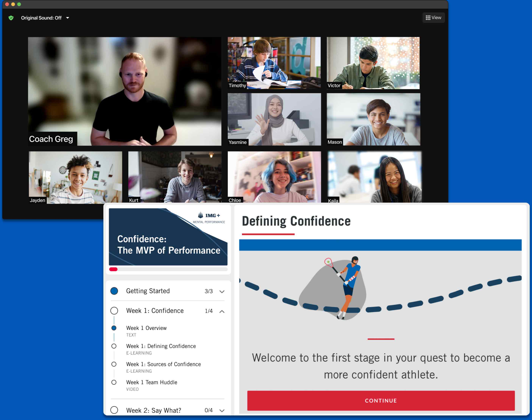Expand the Getting Started section chevron
Screen dimensions: 532x420
click(x=222, y=292)
